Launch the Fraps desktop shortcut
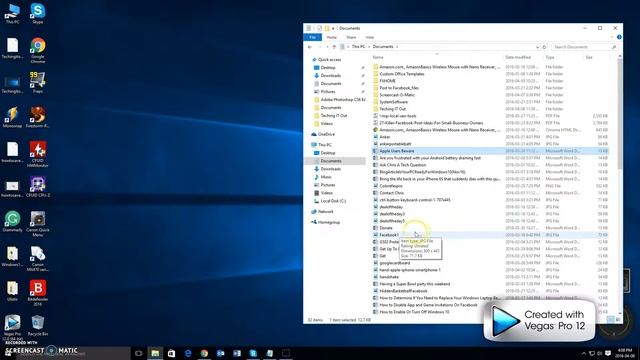Viewport: 640px width, 360px height. click(38, 82)
